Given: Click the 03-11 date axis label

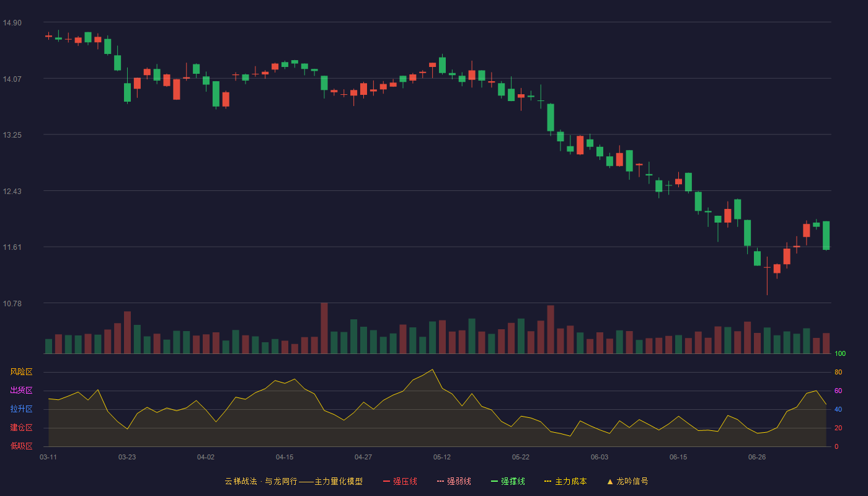Looking at the screenshot, I should [48, 457].
